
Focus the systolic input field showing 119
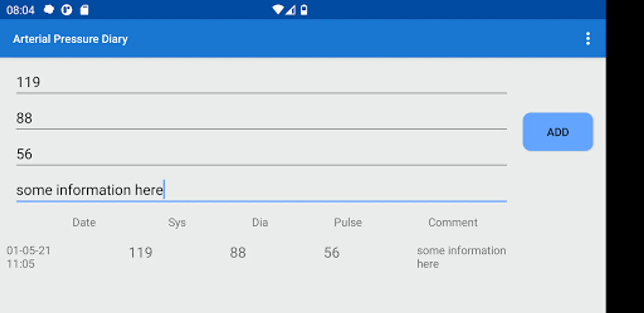(261, 82)
